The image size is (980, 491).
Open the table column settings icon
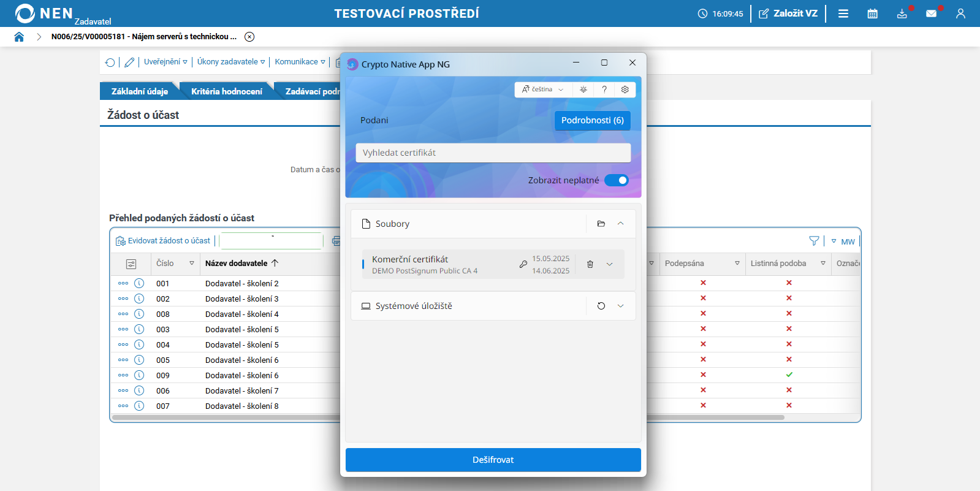131,264
